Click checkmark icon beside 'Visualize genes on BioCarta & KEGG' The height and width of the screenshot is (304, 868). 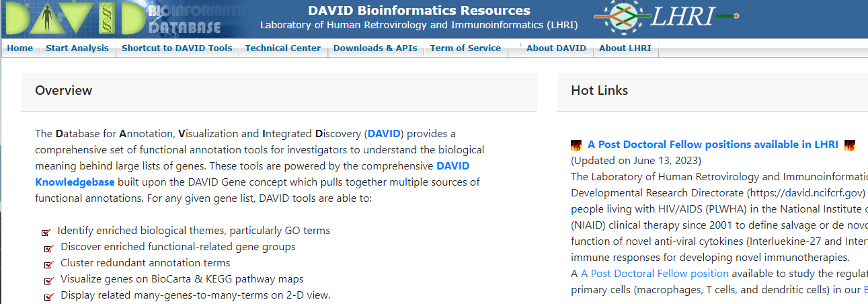tap(48, 280)
